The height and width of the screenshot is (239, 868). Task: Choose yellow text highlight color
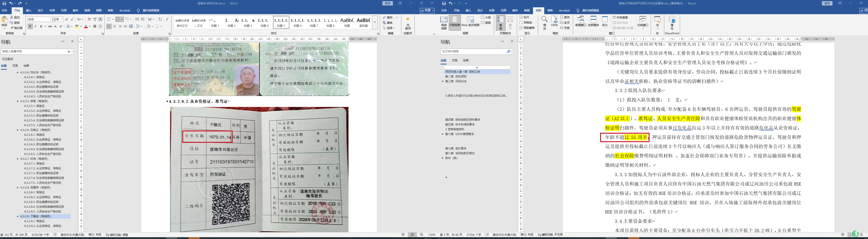tap(77, 26)
